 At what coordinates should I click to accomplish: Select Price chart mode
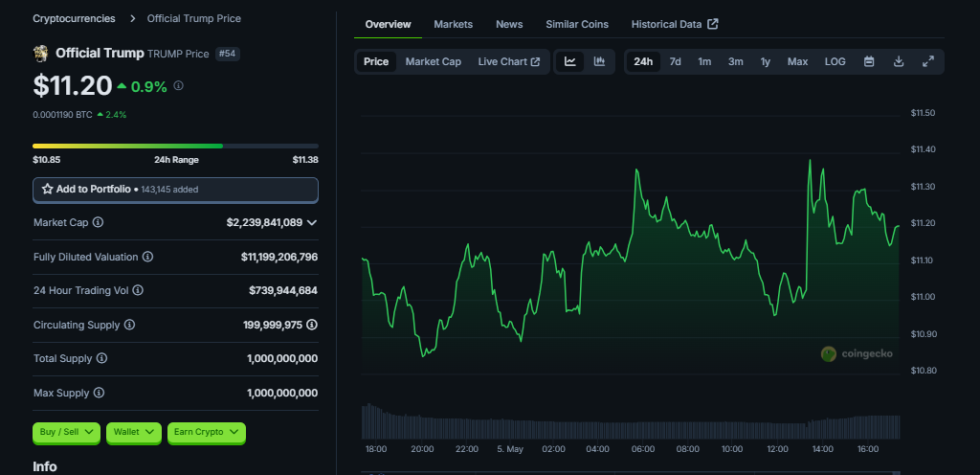(376, 61)
